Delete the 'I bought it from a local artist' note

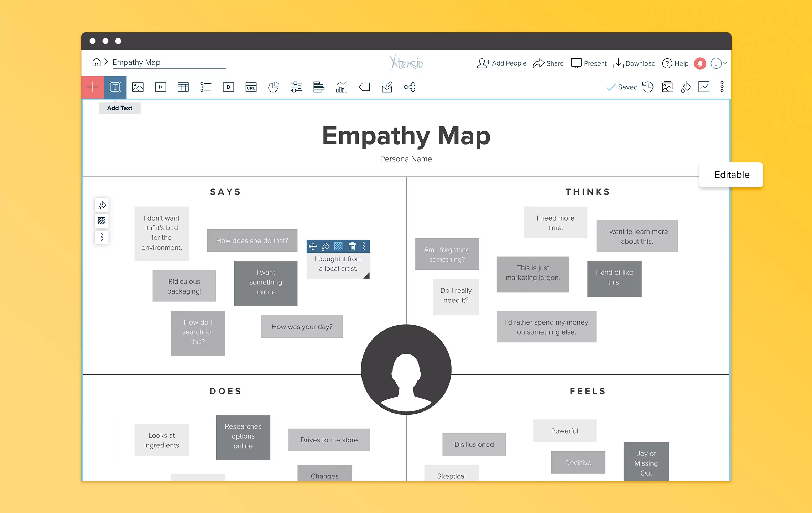click(x=352, y=246)
